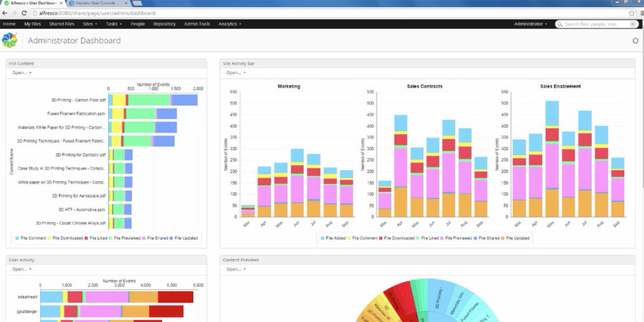The height and width of the screenshot is (322, 644).
Task: Switch to Pentaho User Console tab
Action: 97,3
